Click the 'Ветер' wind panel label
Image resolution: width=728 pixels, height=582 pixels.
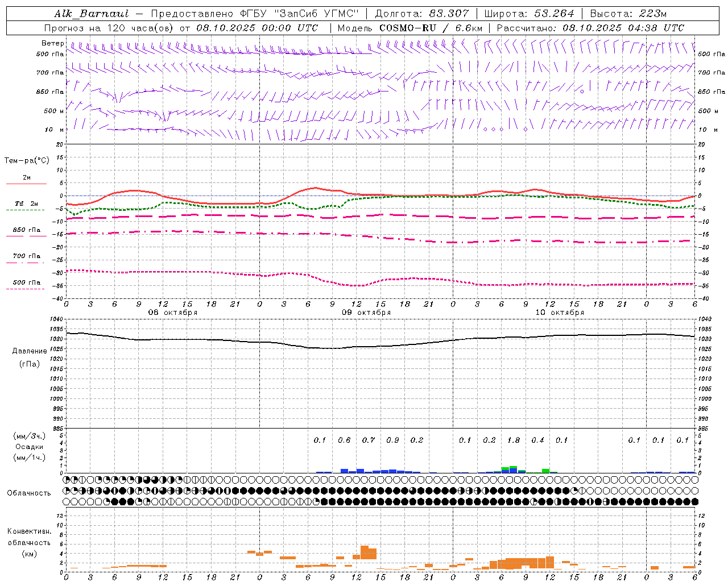pyautogui.click(x=52, y=43)
